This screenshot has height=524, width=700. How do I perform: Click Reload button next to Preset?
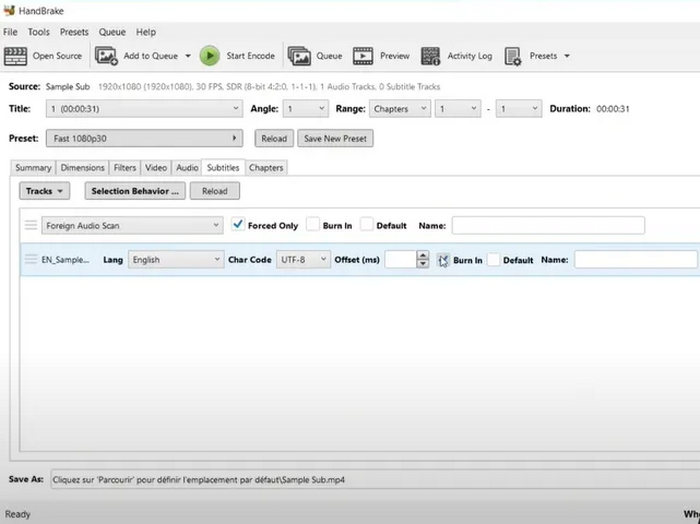[274, 138]
